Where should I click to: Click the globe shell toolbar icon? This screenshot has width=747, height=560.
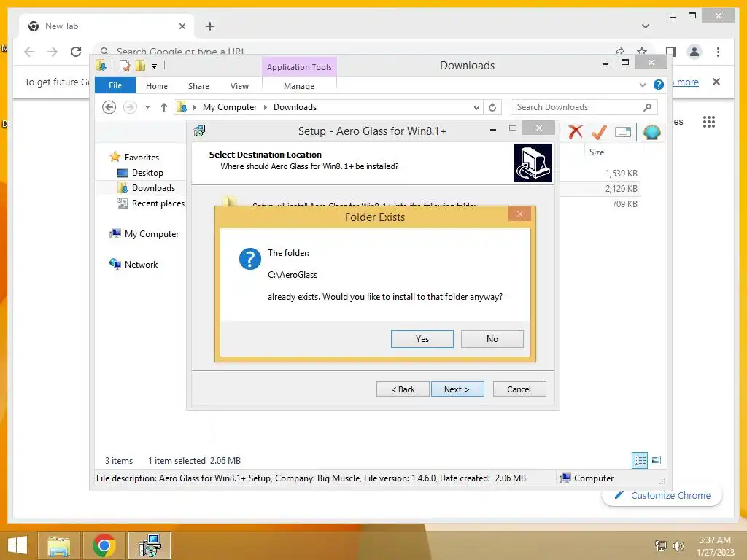coord(651,132)
